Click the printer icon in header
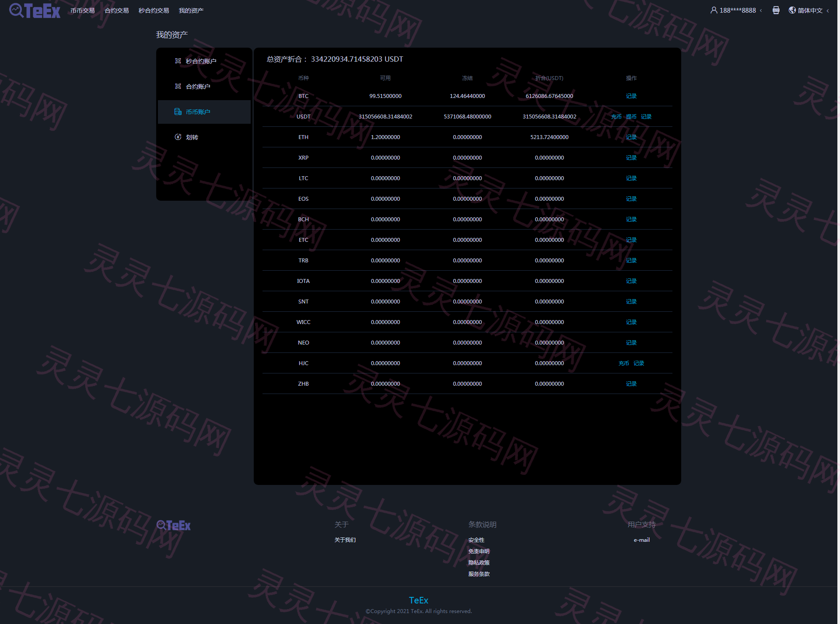This screenshot has height=624, width=840. [x=776, y=10]
